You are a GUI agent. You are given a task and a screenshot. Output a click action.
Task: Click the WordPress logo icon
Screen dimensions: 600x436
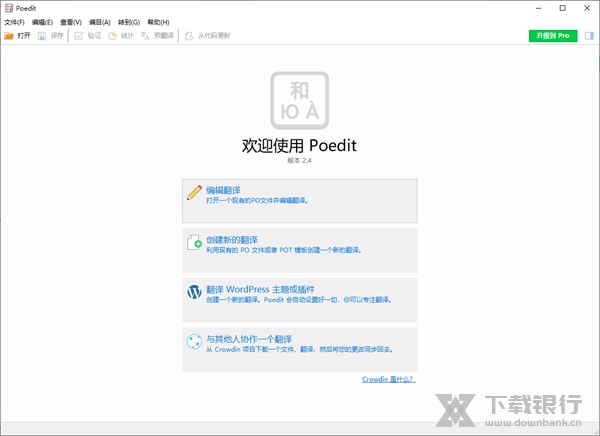[x=195, y=292]
